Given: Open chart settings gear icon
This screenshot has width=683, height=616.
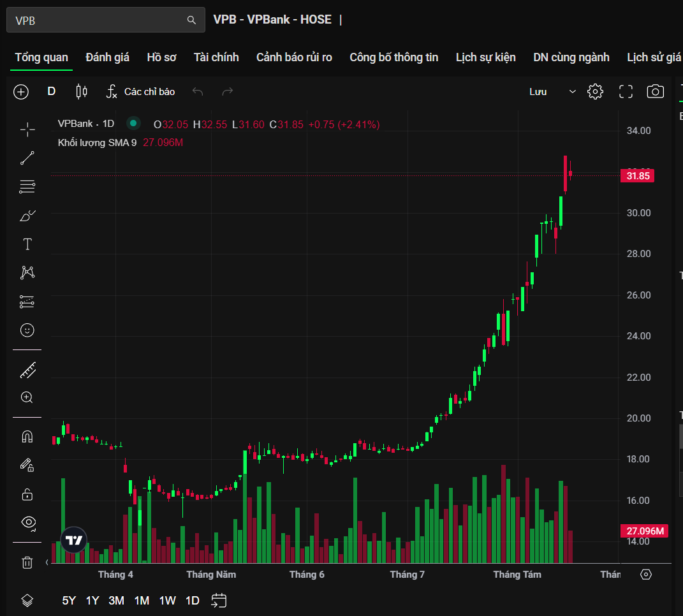Looking at the screenshot, I should (x=595, y=91).
